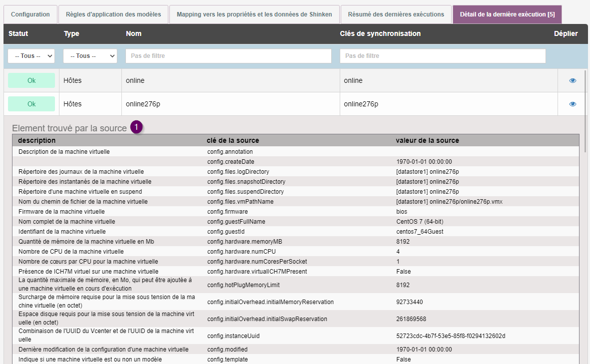Click the Statut column header

coord(18,34)
